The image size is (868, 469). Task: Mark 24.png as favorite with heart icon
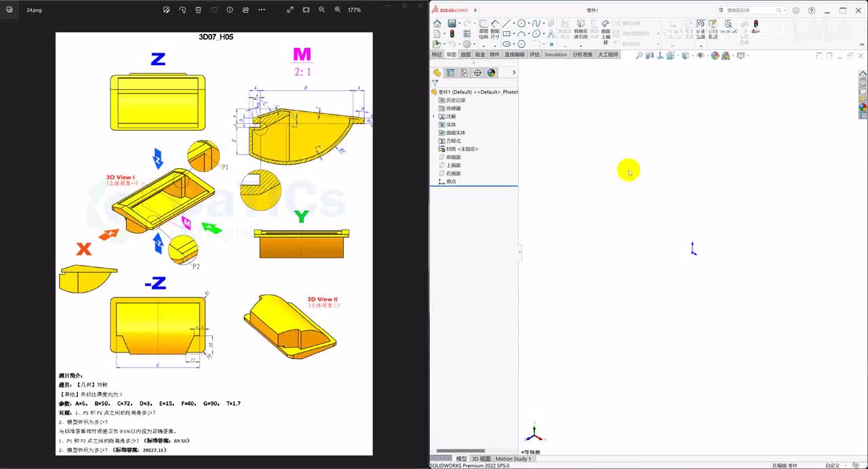(x=214, y=10)
